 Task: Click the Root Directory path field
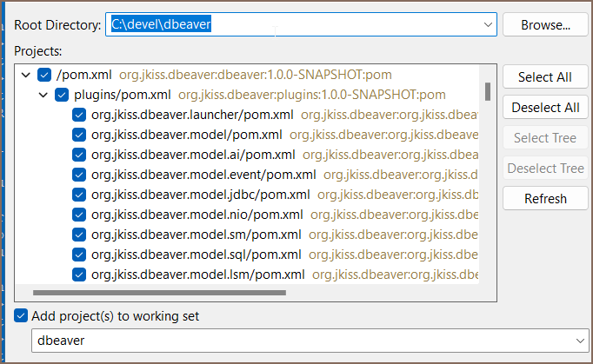click(x=301, y=24)
